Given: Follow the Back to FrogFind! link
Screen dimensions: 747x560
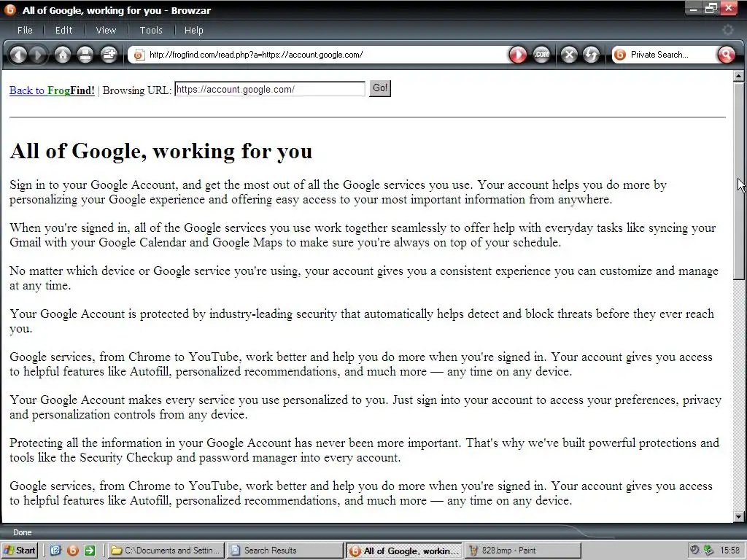Looking at the screenshot, I should [52, 90].
